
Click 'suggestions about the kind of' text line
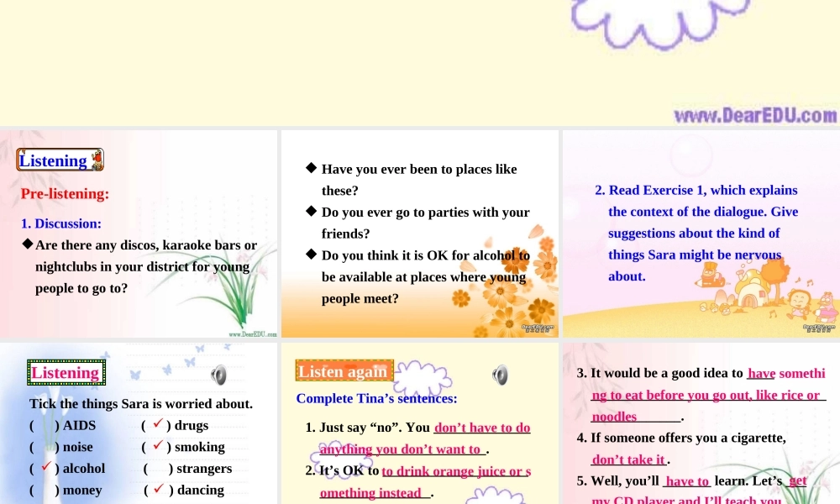[694, 234]
